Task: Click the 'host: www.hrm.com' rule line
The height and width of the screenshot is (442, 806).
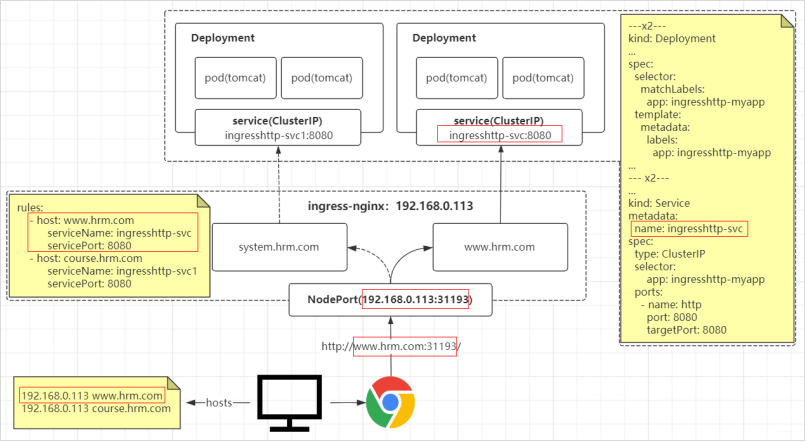Action: click(82, 220)
